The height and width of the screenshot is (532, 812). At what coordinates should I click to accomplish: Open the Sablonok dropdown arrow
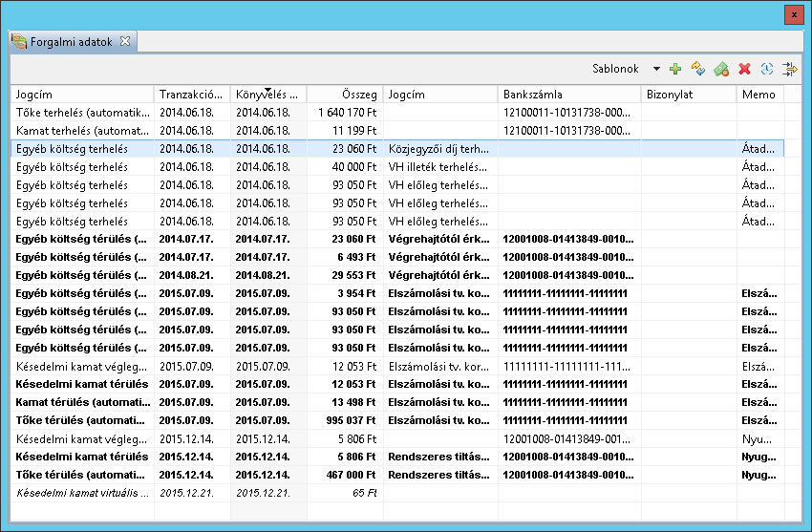click(656, 69)
